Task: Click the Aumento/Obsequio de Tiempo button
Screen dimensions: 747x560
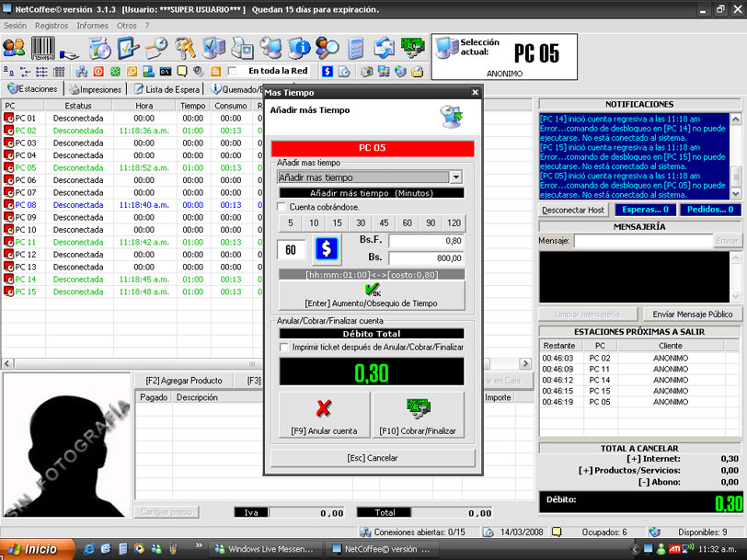Action: pyautogui.click(x=372, y=295)
